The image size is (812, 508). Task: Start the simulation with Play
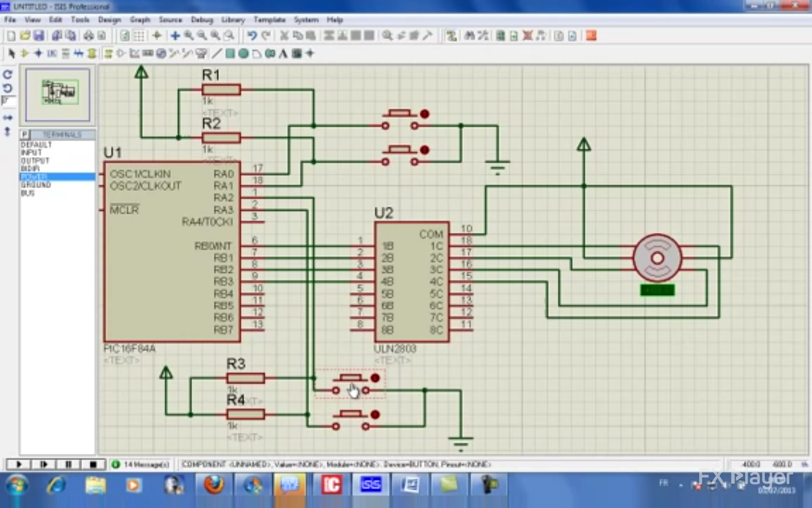(x=19, y=464)
